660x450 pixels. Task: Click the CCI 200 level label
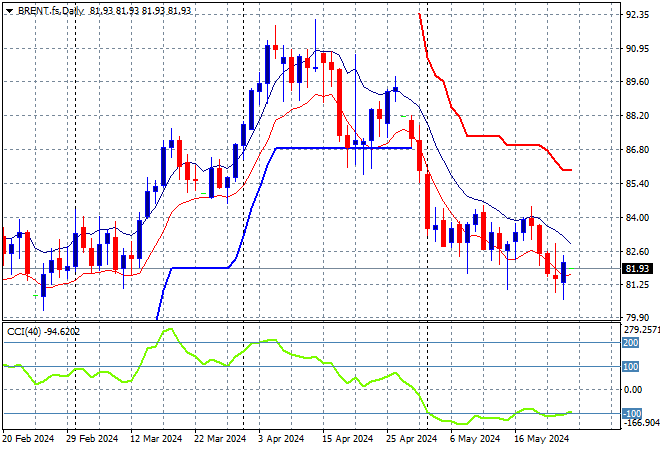point(629,342)
